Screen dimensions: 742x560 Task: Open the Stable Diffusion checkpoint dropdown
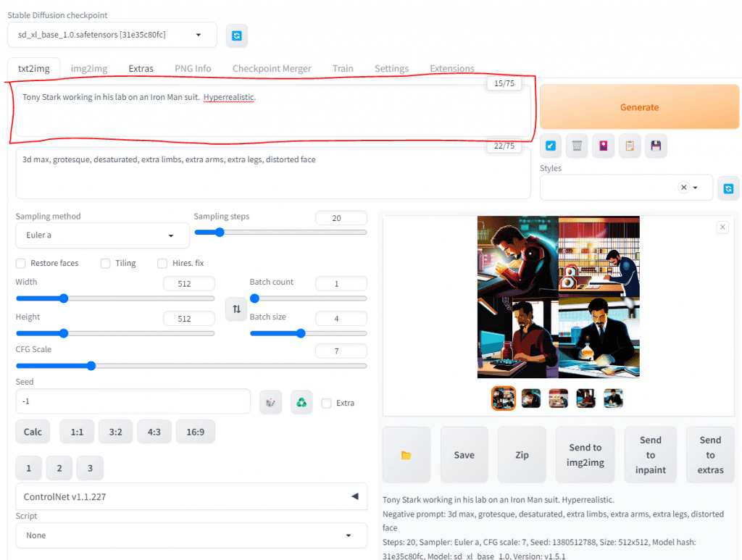point(112,35)
